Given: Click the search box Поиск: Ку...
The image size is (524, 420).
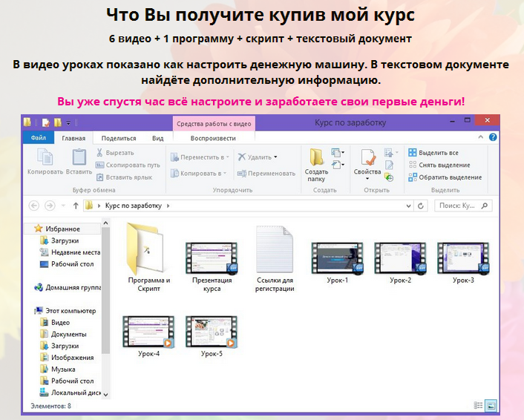Looking at the screenshot, I should pos(463,206).
